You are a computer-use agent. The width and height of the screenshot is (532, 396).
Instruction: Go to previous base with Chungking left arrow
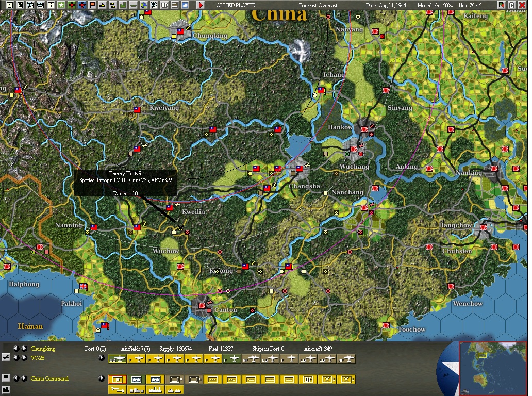pyautogui.click(x=16, y=349)
